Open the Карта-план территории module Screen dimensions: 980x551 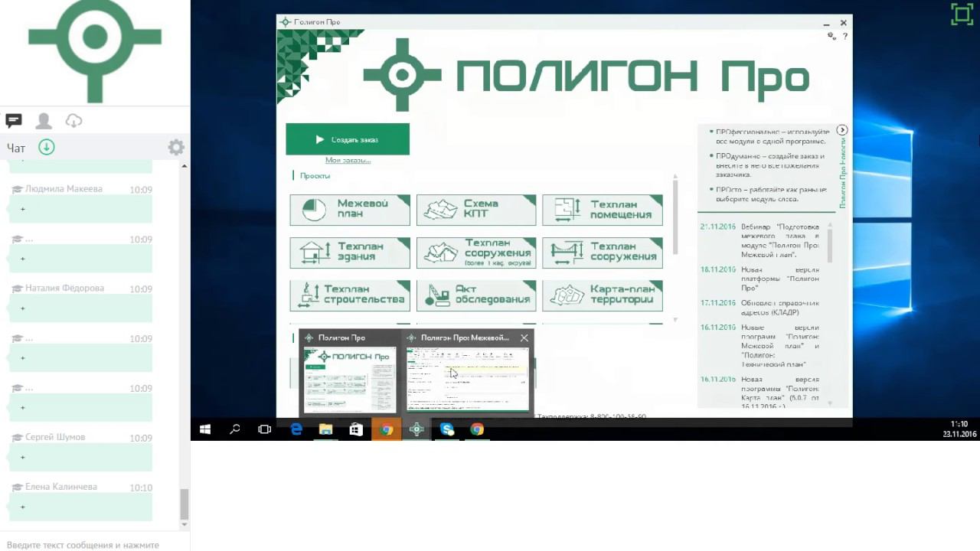coord(603,295)
